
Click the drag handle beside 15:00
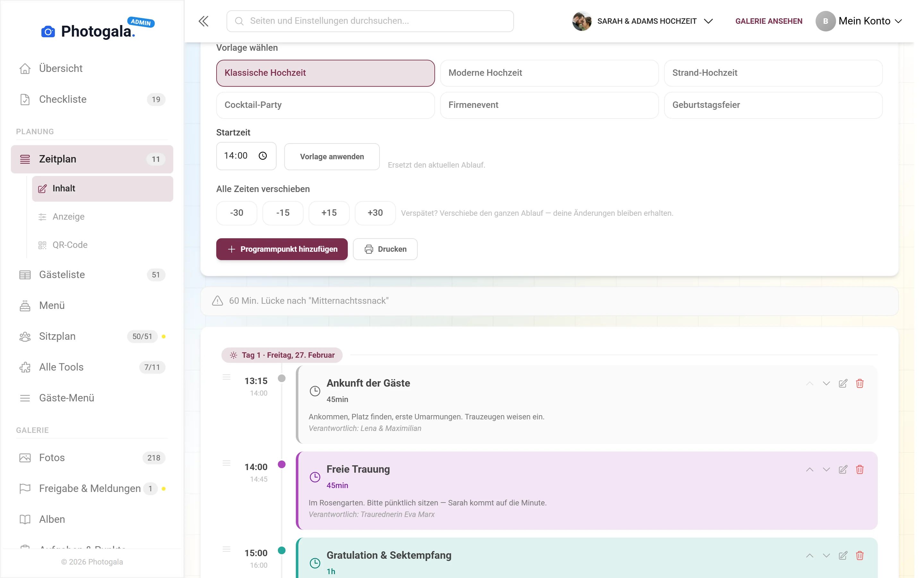227,549
